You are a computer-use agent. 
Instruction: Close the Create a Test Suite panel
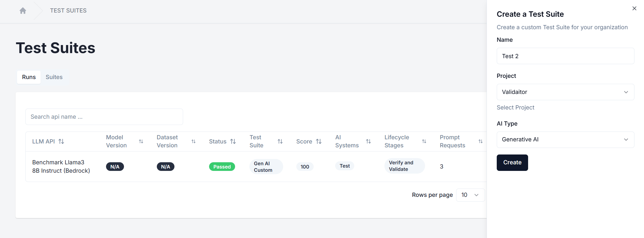pyautogui.click(x=634, y=8)
